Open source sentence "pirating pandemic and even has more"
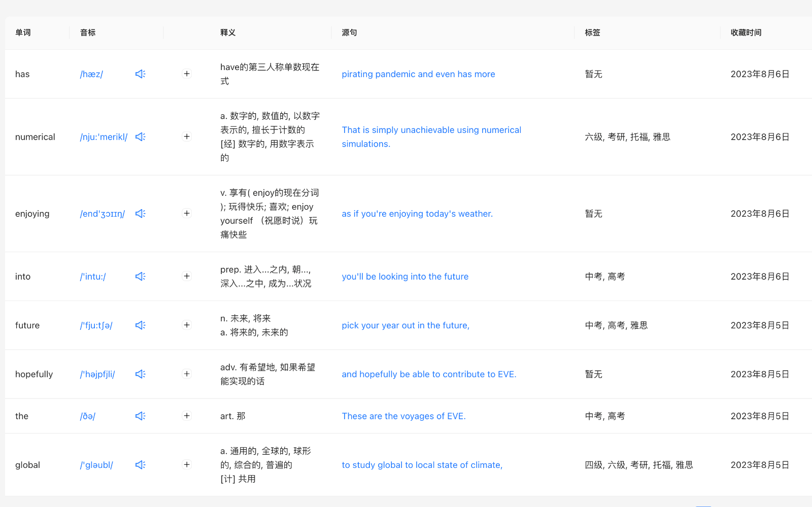The image size is (812, 507). coord(418,74)
